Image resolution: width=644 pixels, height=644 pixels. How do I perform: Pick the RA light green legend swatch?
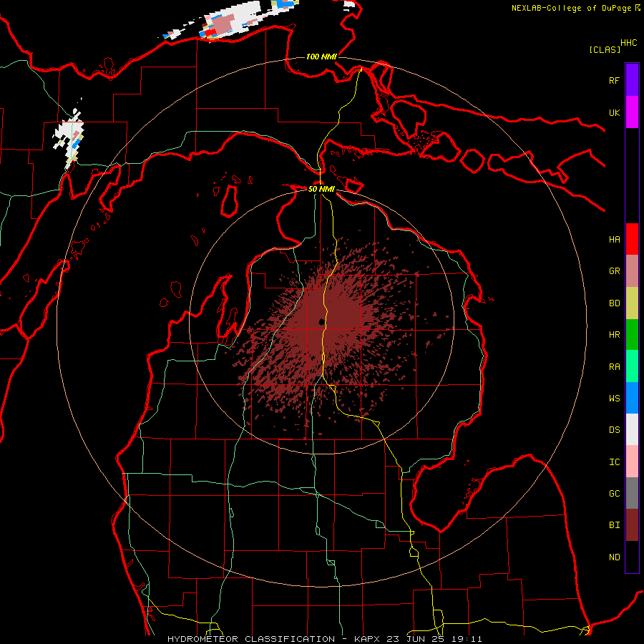632,366
